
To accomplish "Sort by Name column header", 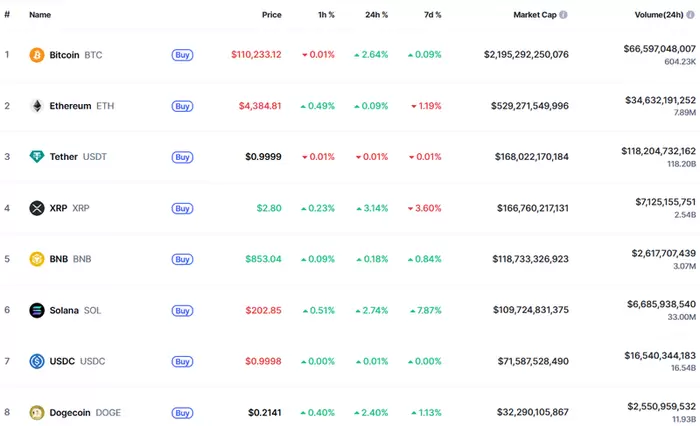I will [40, 15].
